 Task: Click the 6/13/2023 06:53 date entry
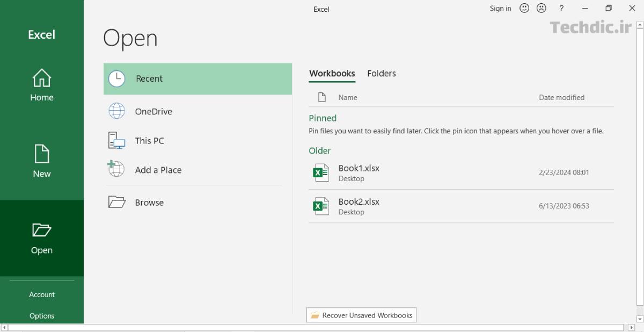point(563,206)
